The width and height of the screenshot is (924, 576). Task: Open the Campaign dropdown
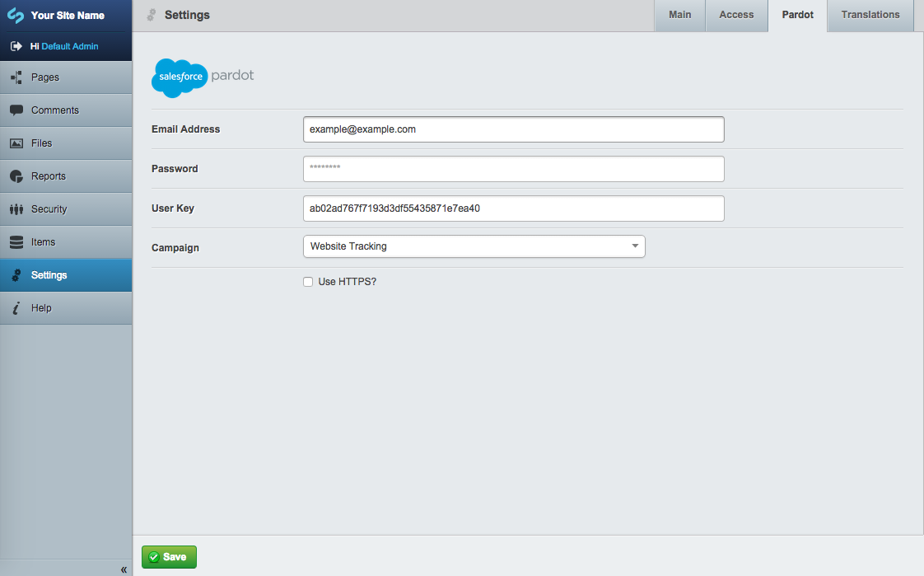click(474, 246)
